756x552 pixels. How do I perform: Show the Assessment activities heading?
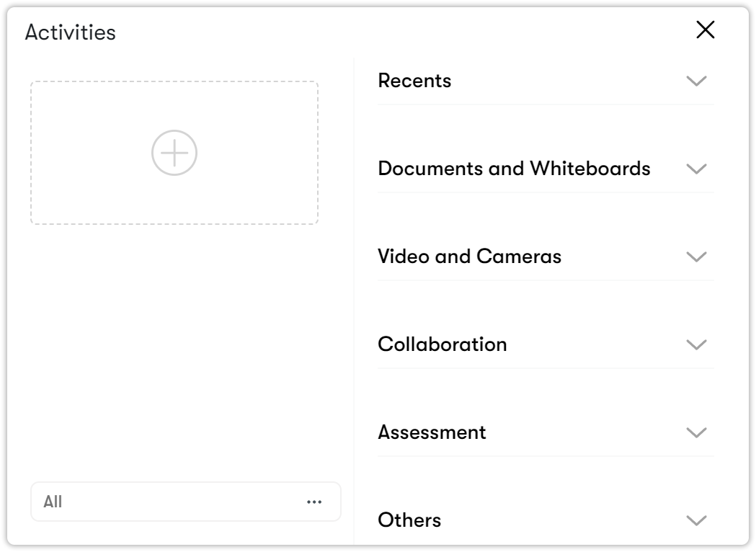[432, 432]
